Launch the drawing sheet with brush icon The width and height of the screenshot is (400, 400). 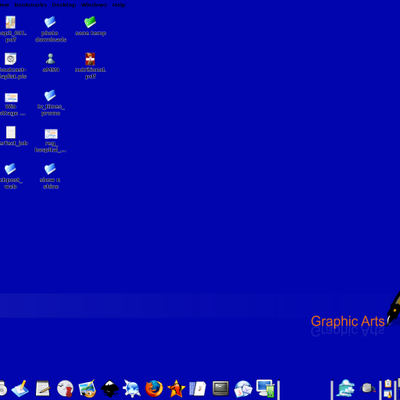point(20,389)
